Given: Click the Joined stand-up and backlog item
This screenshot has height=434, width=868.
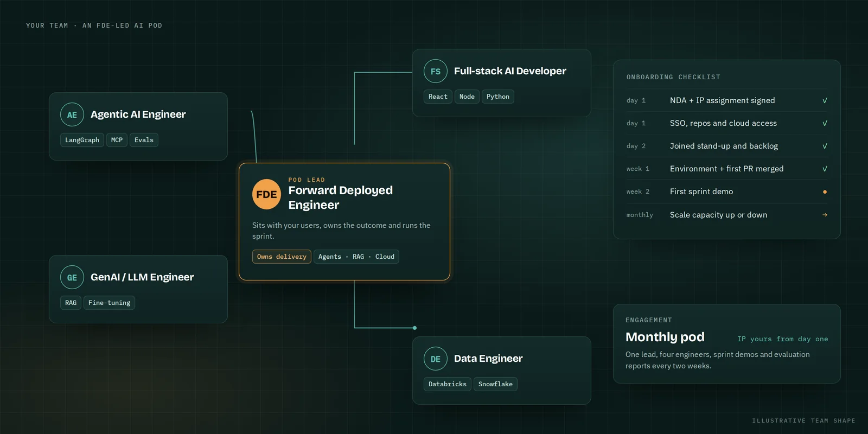Looking at the screenshot, I should tap(724, 146).
